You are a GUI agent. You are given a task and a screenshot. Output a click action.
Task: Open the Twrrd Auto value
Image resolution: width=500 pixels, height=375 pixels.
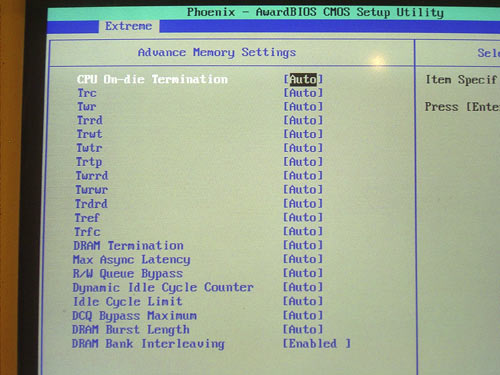(x=303, y=176)
